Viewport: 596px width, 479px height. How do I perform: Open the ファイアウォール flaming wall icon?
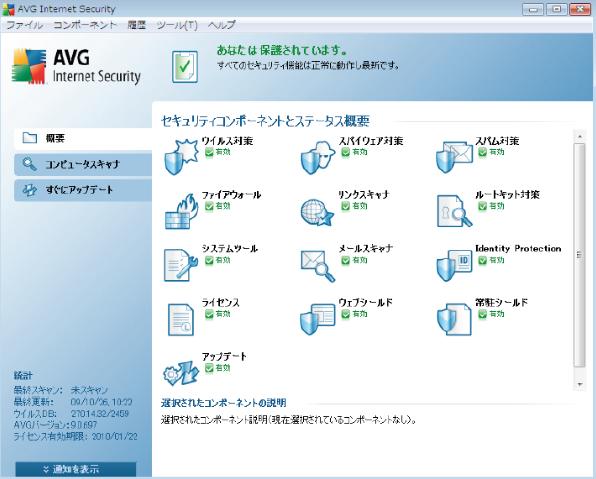pos(181,211)
